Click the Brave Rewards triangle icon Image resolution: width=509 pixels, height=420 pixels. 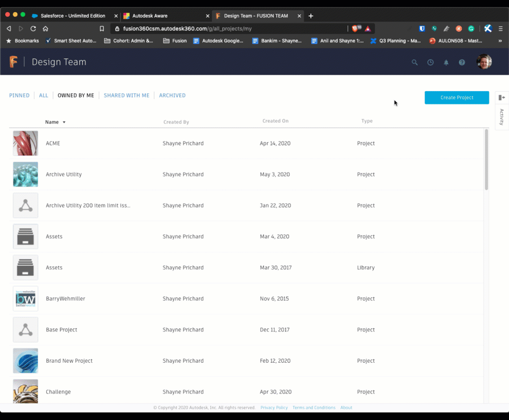[368, 29]
